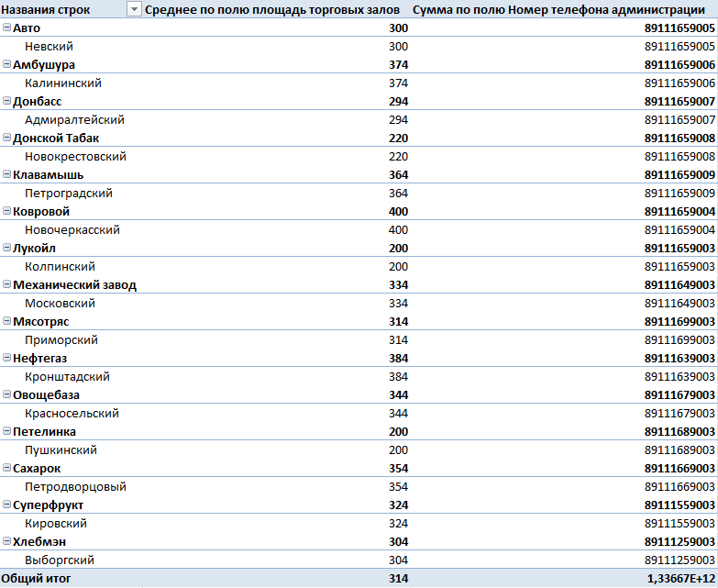Select the Общий итог label

coord(36,579)
